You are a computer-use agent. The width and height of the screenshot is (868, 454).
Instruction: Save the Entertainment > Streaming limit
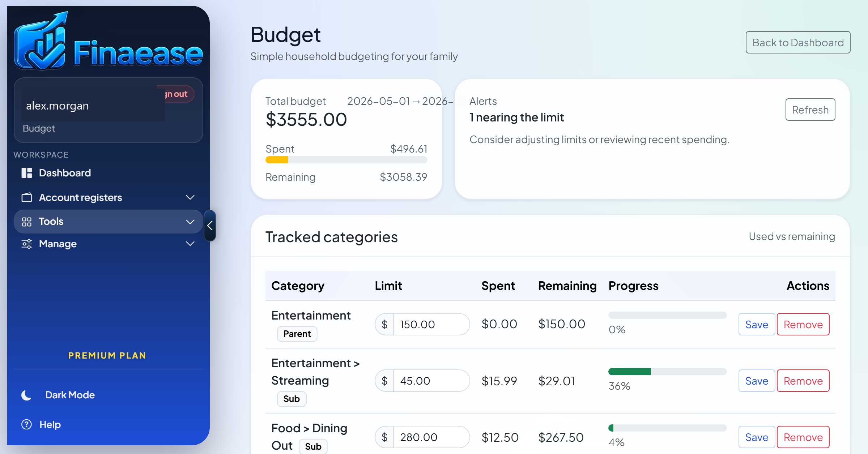(757, 381)
